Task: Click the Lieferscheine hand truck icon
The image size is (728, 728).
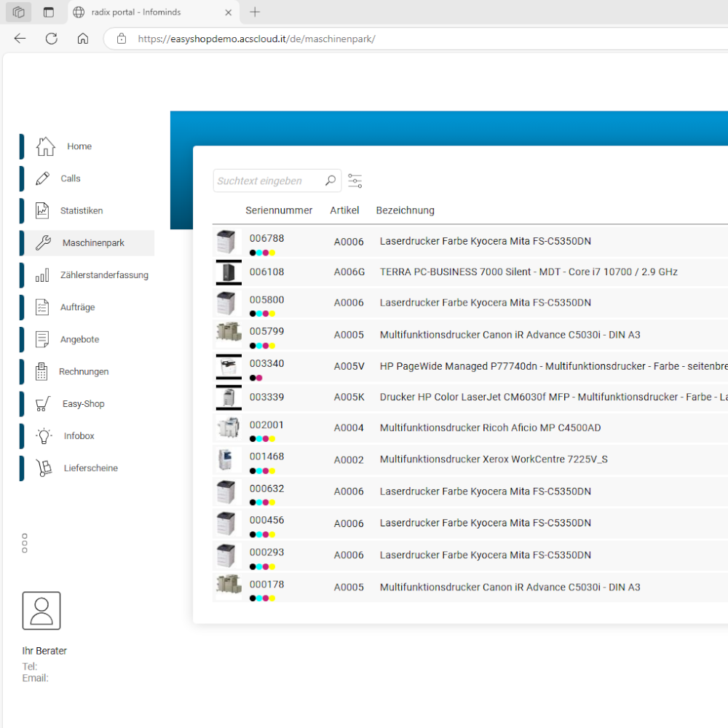Action: (x=44, y=468)
